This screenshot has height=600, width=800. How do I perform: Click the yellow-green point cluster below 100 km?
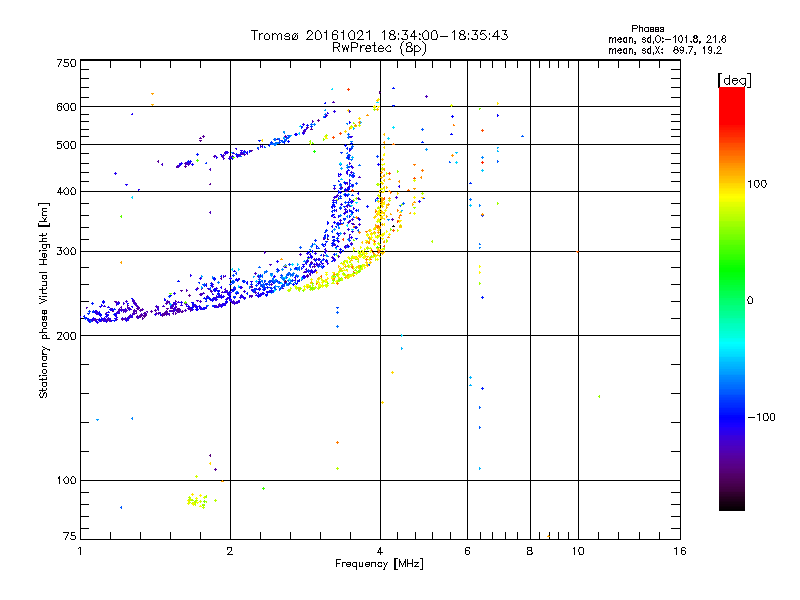pos(197,501)
